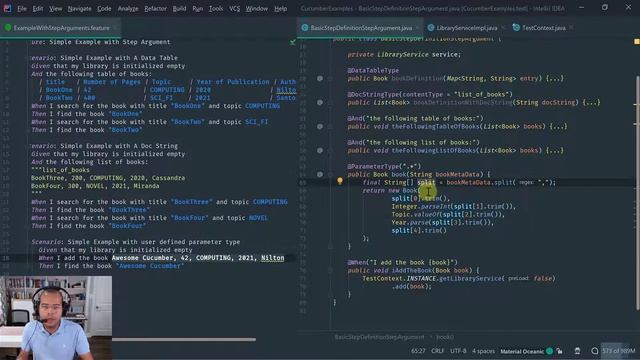Open the Code menu
Viewport: 640px width, 360px height.
(104, 9)
